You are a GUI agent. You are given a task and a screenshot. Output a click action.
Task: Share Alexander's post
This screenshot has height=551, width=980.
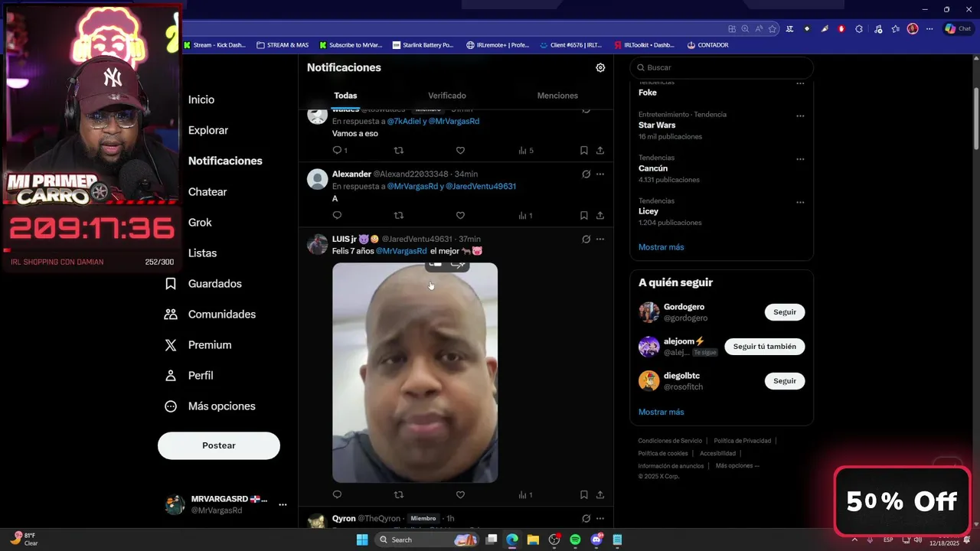[600, 216]
